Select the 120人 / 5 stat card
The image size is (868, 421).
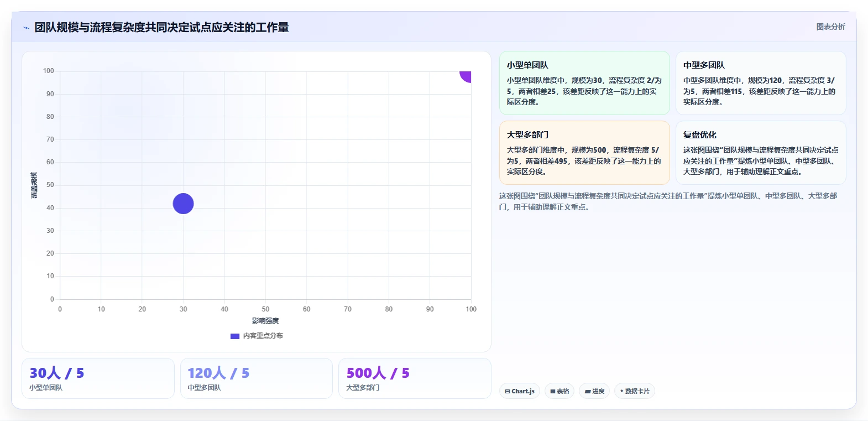(x=256, y=378)
